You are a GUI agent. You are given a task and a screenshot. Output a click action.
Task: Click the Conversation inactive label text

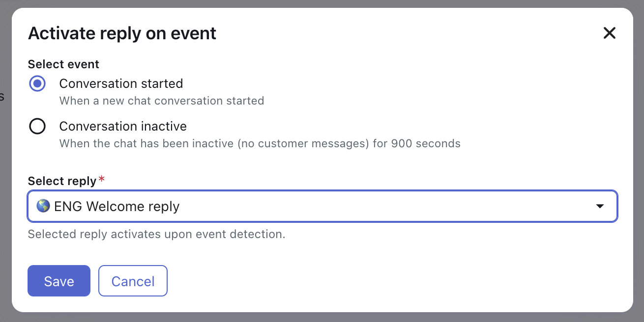click(x=123, y=126)
